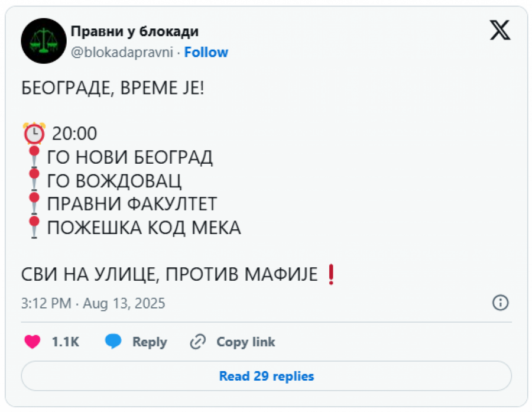532x412 pixels.
Task: Click the alarm clock emoji next to 20:00
Action: [x=34, y=133]
